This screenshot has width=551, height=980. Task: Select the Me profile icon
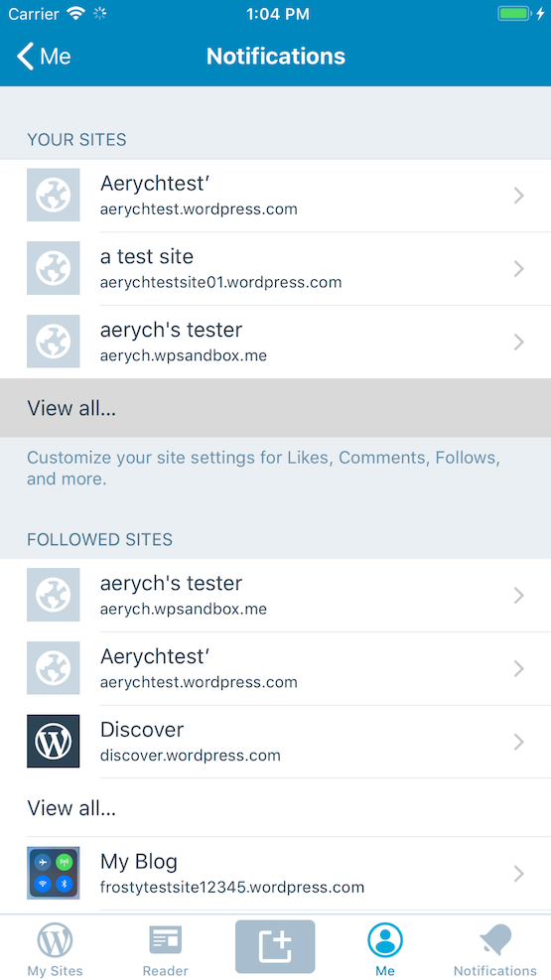[x=385, y=940]
